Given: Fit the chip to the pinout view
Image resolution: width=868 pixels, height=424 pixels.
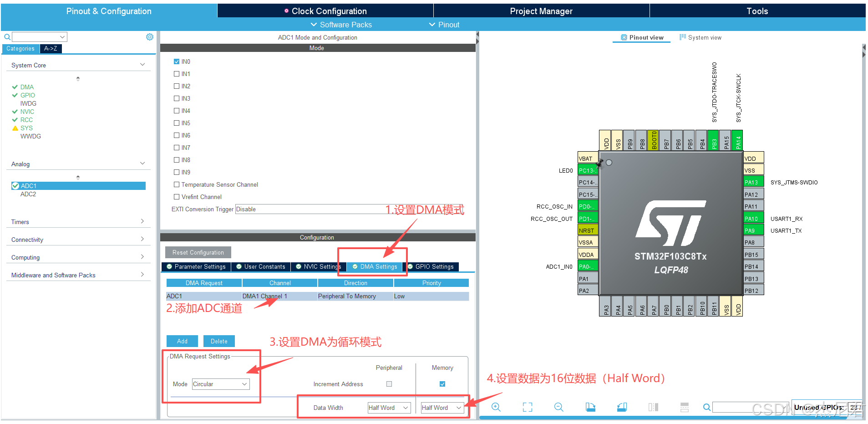Looking at the screenshot, I should (x=528, y=407).
